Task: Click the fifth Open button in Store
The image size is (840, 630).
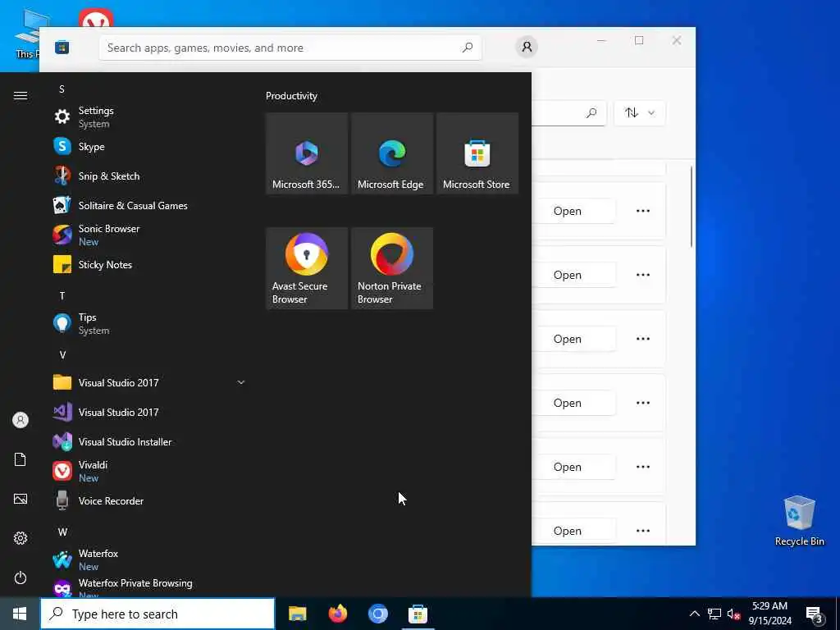Action: tap(573, 467)
